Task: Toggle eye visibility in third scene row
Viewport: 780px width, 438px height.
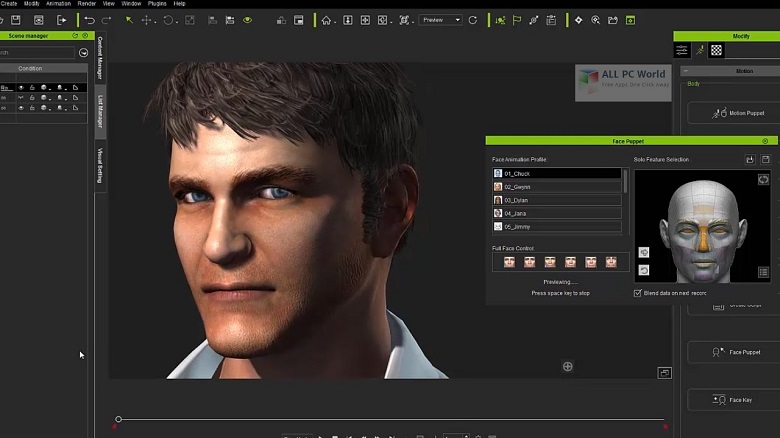Action: point(21,108)
